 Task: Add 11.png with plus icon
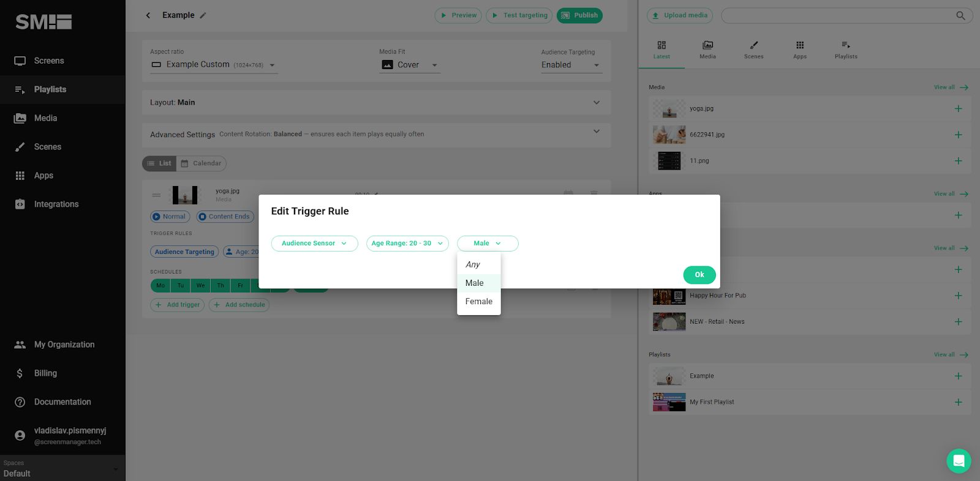click(x=958, y=161)
